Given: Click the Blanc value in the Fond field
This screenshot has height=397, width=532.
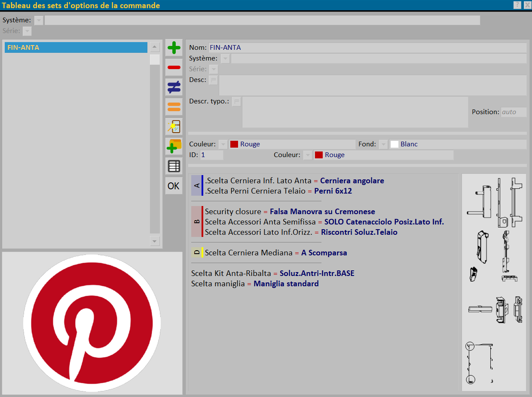Looking at the screenshot, I should tap(409, 144).
